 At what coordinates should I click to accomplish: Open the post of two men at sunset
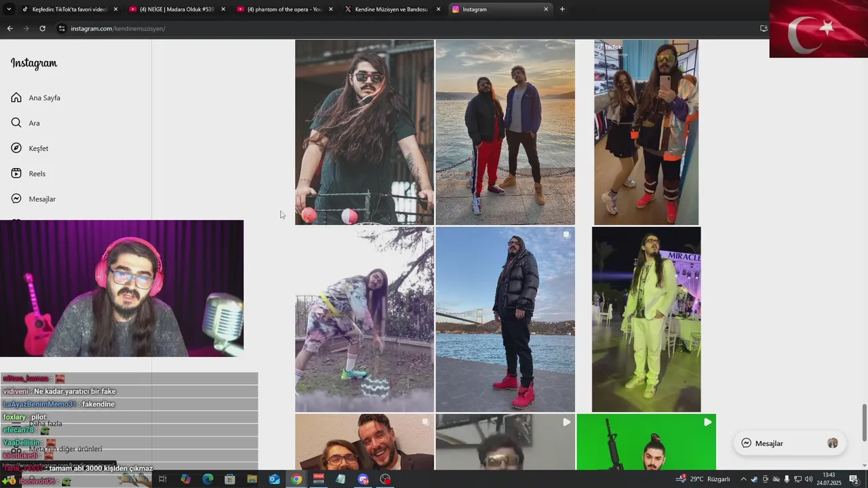click(x=505, y=132)
